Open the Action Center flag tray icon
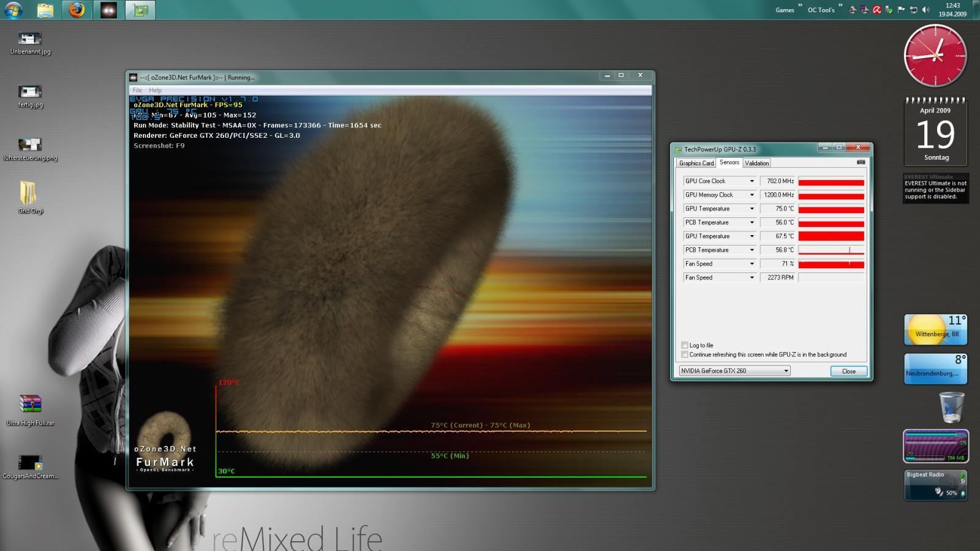980x551 pixels. click(901, 10)
